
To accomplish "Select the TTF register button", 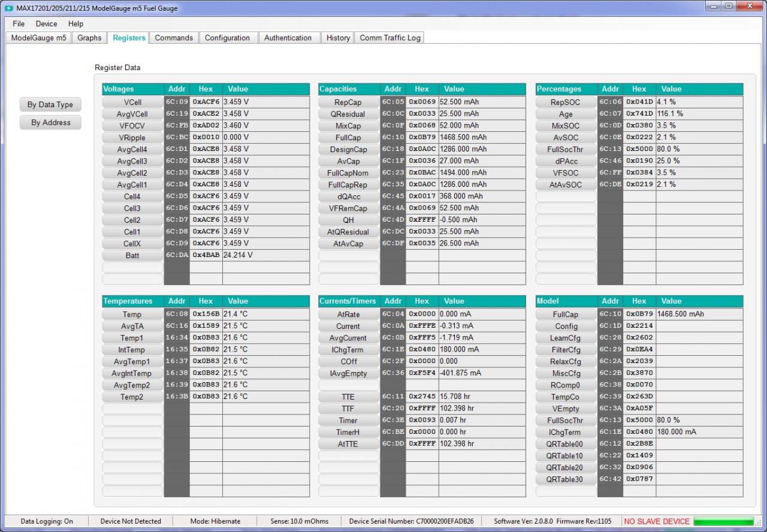I will (349, 409).
